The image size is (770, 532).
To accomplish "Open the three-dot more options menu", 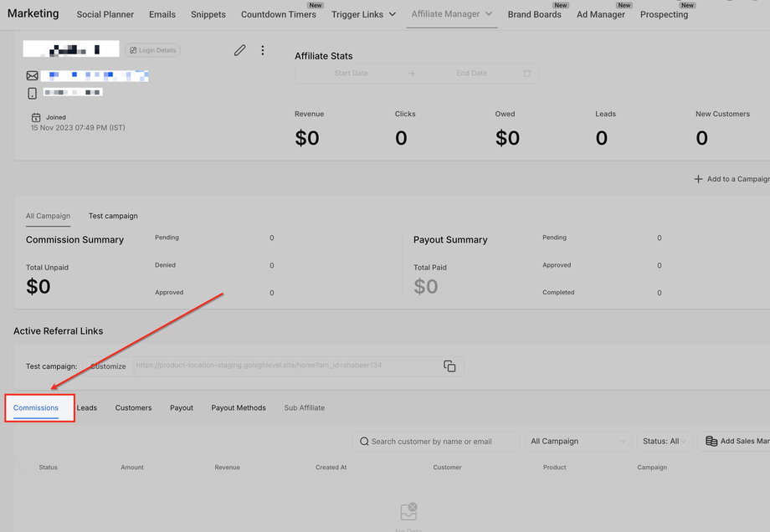I will (x=262, y=50).
